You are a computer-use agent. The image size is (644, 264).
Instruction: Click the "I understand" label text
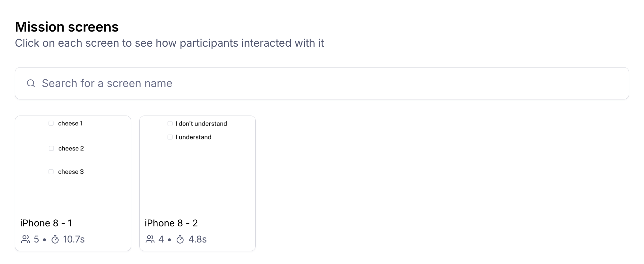[x=193, y=137]
